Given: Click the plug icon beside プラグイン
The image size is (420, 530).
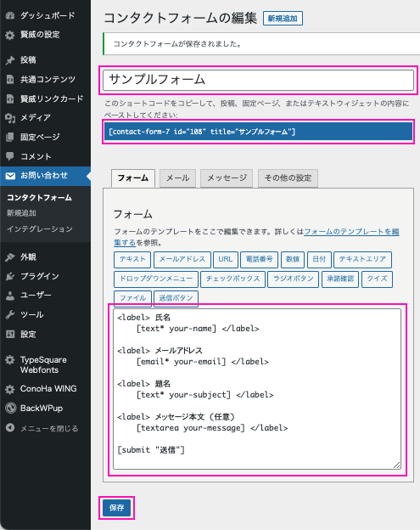Looking at the screenshot, I should (10, 277).
